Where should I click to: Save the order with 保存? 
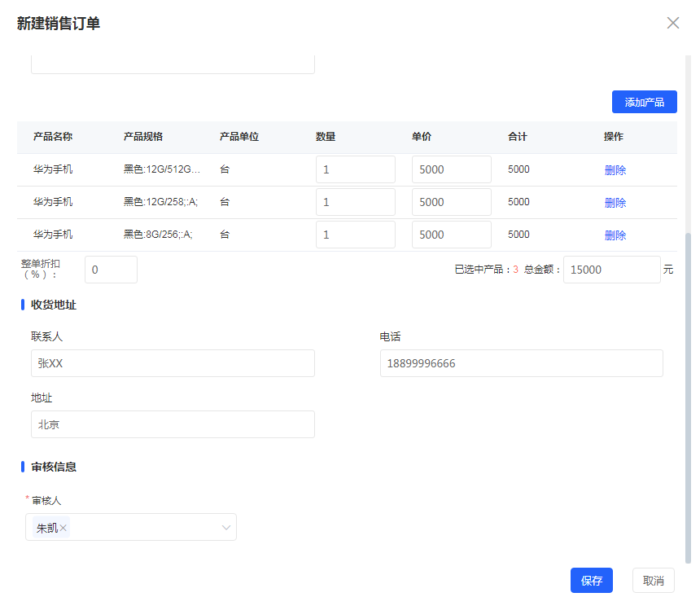tap(592, 581)
